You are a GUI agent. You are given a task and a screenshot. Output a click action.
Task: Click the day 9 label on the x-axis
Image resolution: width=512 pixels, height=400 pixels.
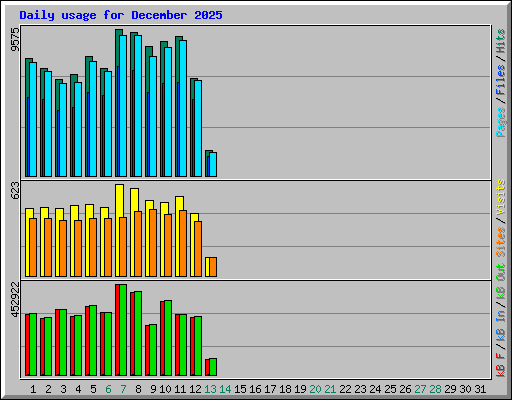pyautogui.click(x=153, y=389)
